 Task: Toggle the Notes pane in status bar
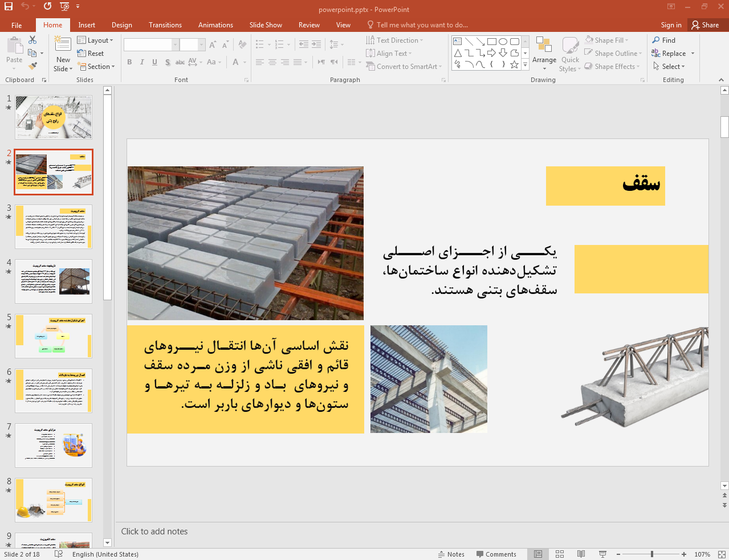(x=451, y=554)
